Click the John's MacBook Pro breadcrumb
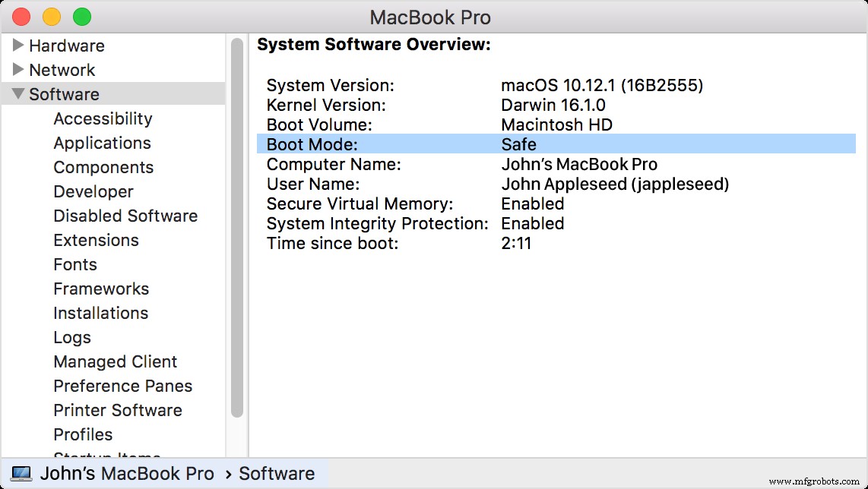Image resolution: width=868 pixels, height=489 pixels. click(128, 473)
